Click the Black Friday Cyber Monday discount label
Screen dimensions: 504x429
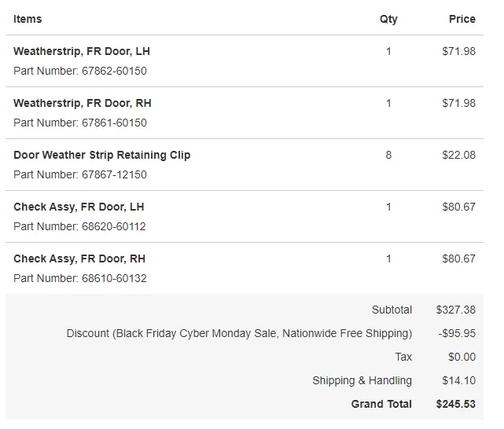point(239,333)
